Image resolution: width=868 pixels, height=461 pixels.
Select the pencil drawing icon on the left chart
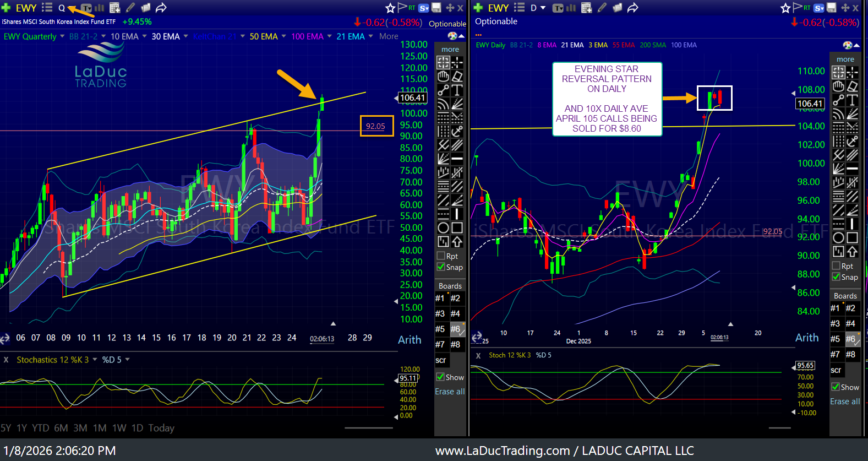pos(130,8)
